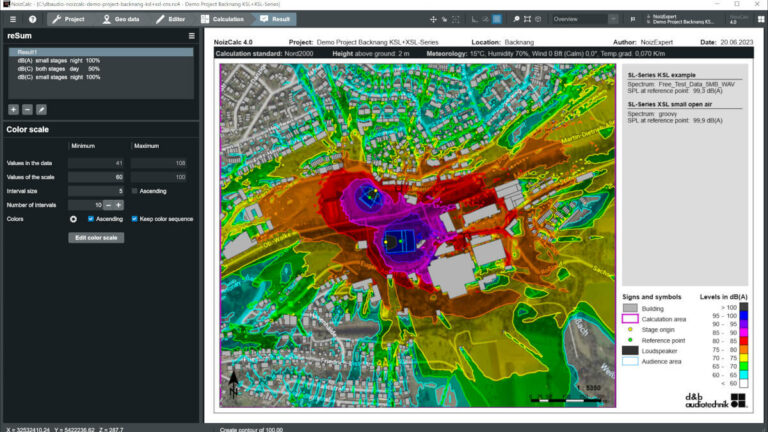
Task: Click the fit-to-extent frame icon
Action: tap(527, 19)
